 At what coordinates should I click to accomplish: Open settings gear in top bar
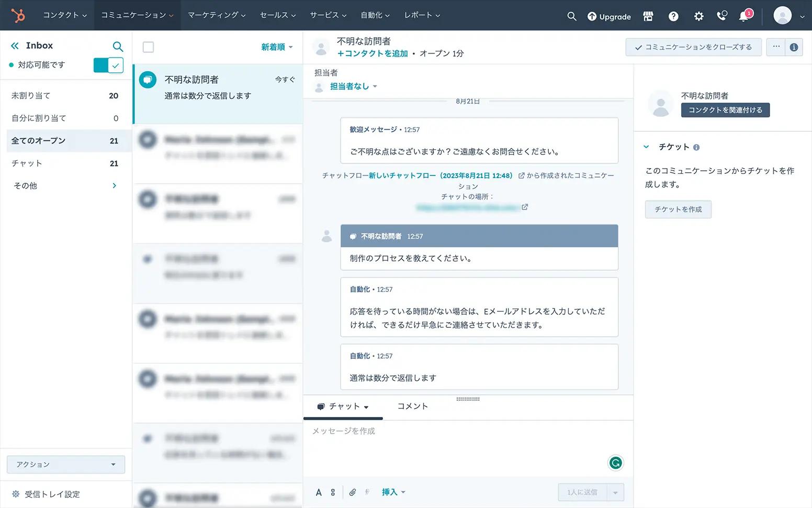pos(698,16)
